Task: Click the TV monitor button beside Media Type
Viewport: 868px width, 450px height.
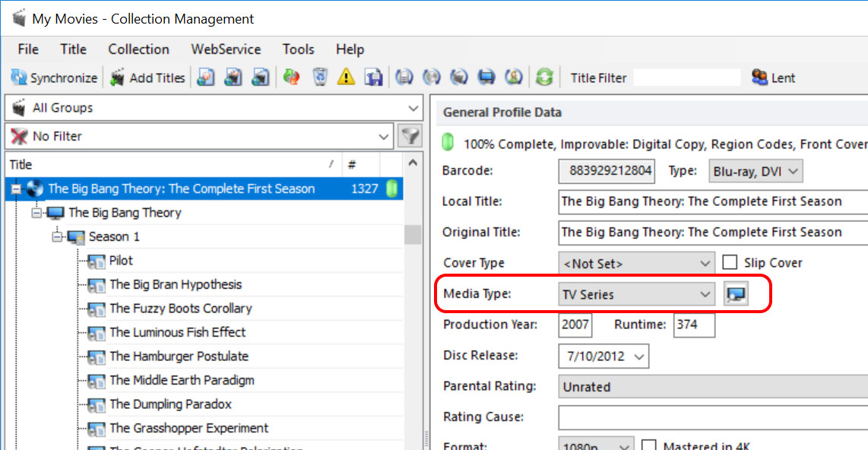Action: 736,294
